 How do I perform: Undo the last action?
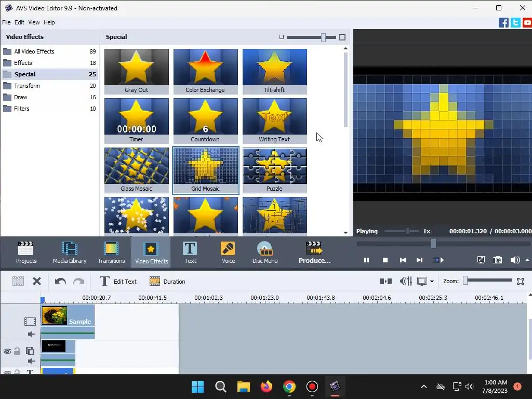click(60, 281)
